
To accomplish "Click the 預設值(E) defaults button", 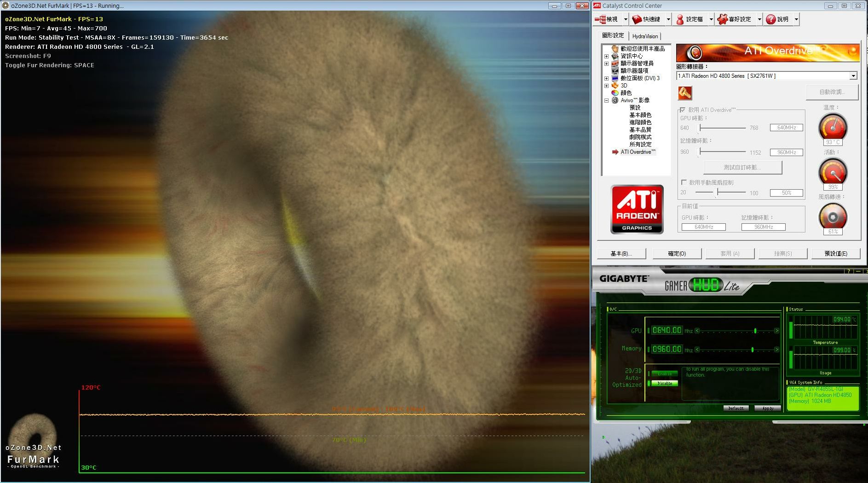I will point(836,254).
